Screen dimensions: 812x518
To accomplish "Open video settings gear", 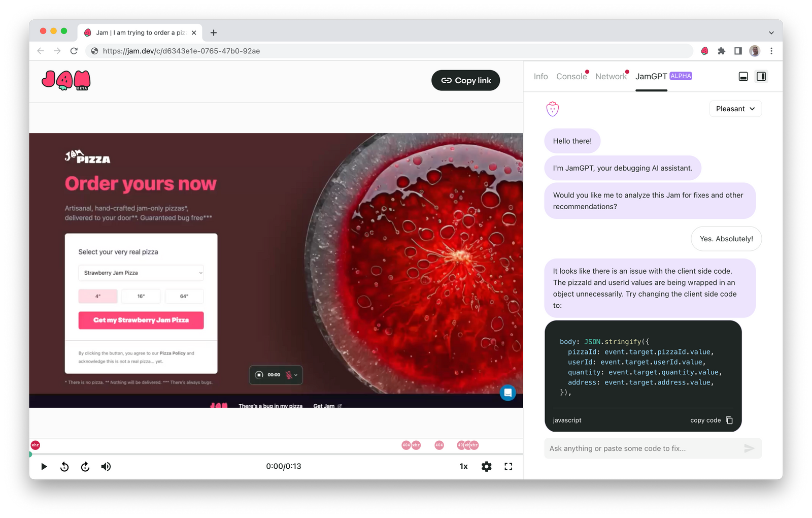I will 486,467.
